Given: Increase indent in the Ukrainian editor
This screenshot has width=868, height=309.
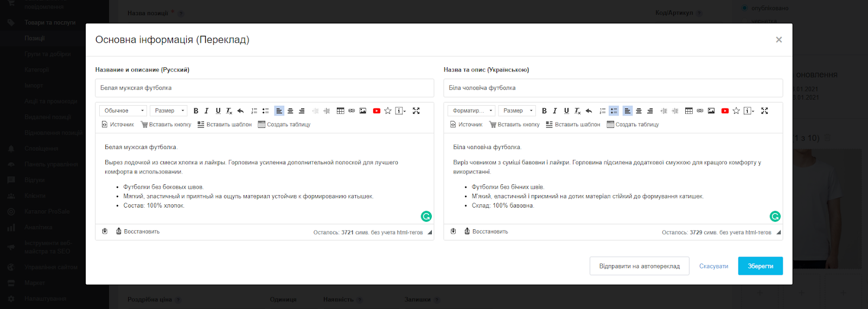Looking at the screenshot, I should tap(675, 111).
